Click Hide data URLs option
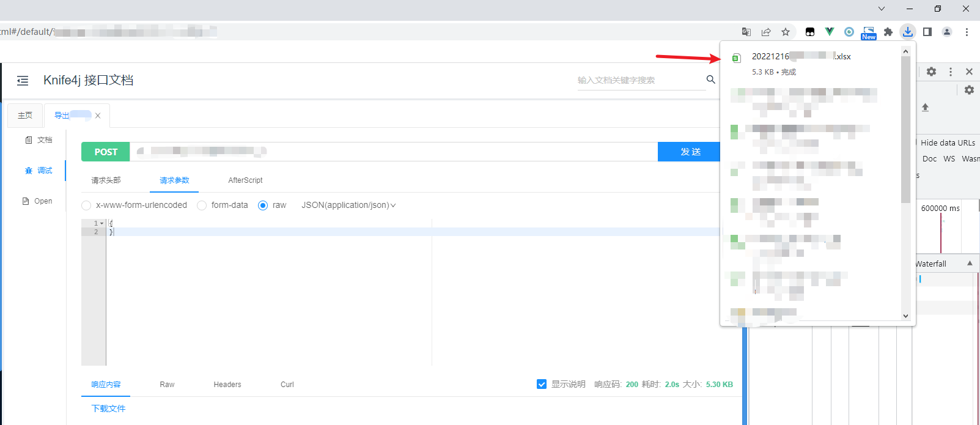Viewport: 980px width, 425px height. tap(948, 142)
